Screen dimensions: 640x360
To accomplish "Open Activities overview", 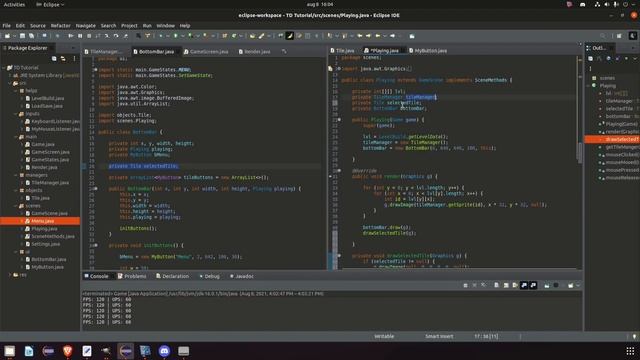I will click(x=14, y=4).
